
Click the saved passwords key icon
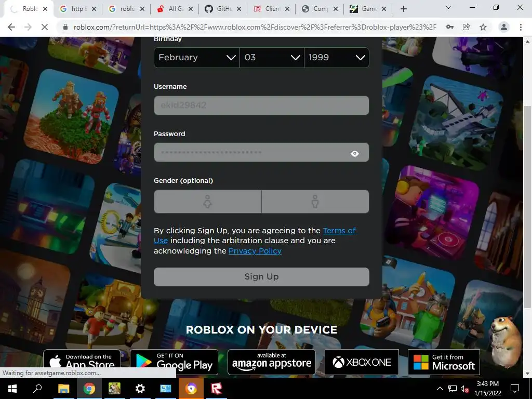click(450, 27)
